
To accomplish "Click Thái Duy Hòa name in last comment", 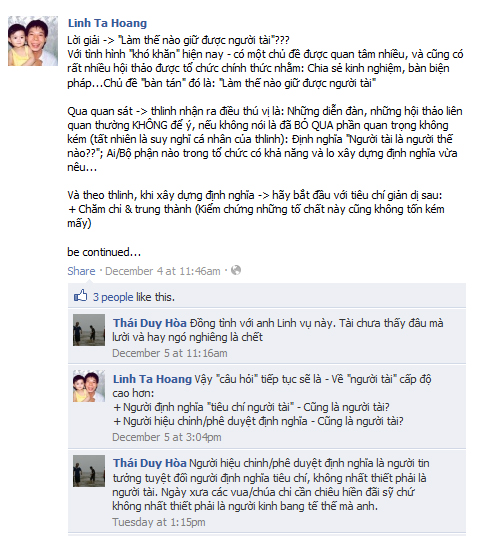I will point(150,463).
